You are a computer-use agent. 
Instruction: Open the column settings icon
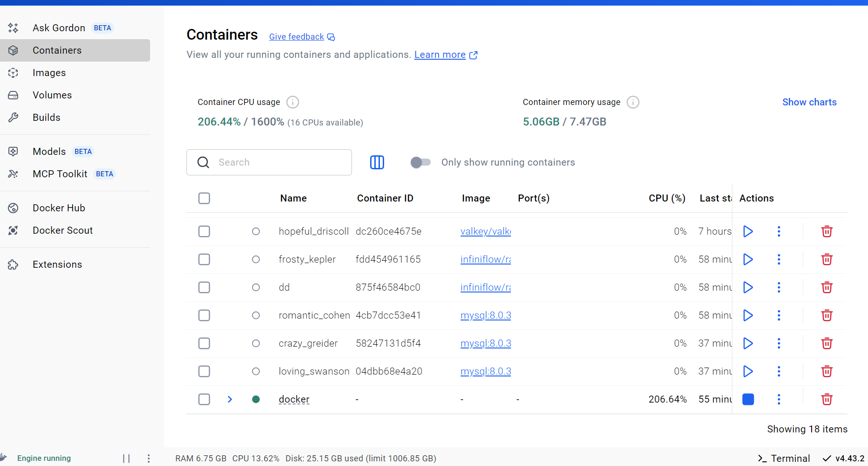[x=377, y=162]
